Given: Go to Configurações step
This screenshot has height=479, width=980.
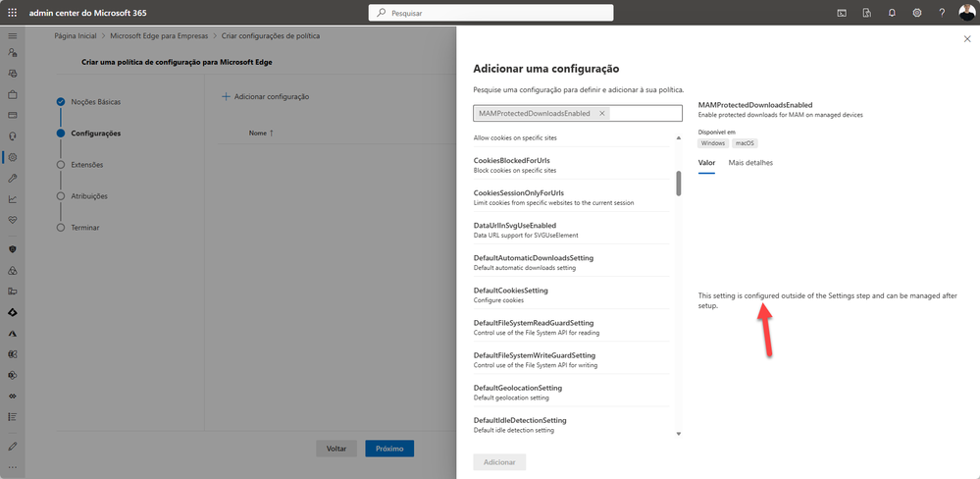Looking at the screenshot, I should point(95,133).
